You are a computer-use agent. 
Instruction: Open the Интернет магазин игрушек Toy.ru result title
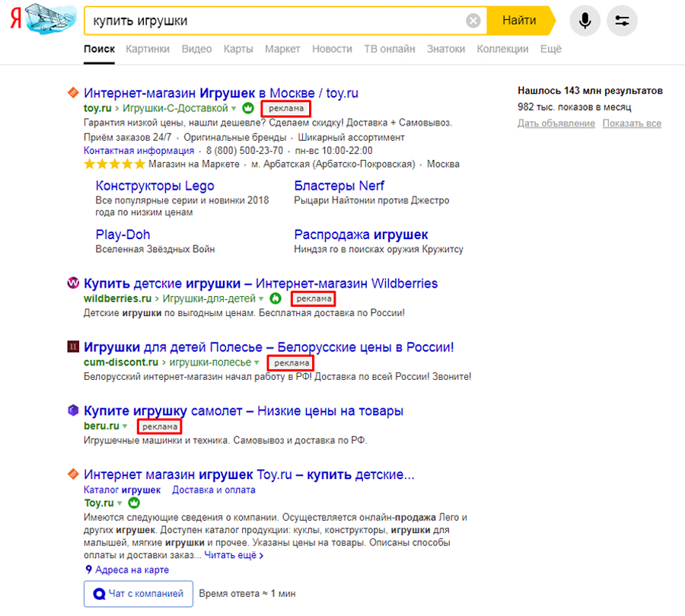tap(249, 474)
